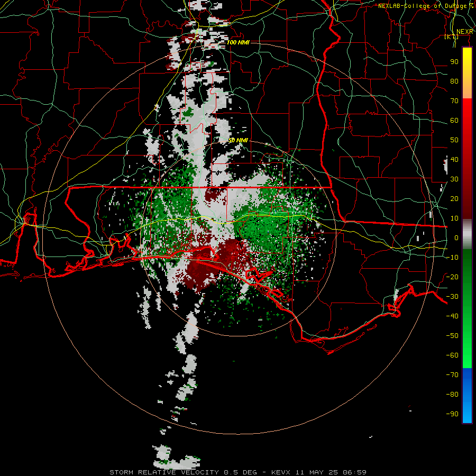Click the -80 value on velocity scale
This screenshot has height=476, width=476.
(452, 395)
